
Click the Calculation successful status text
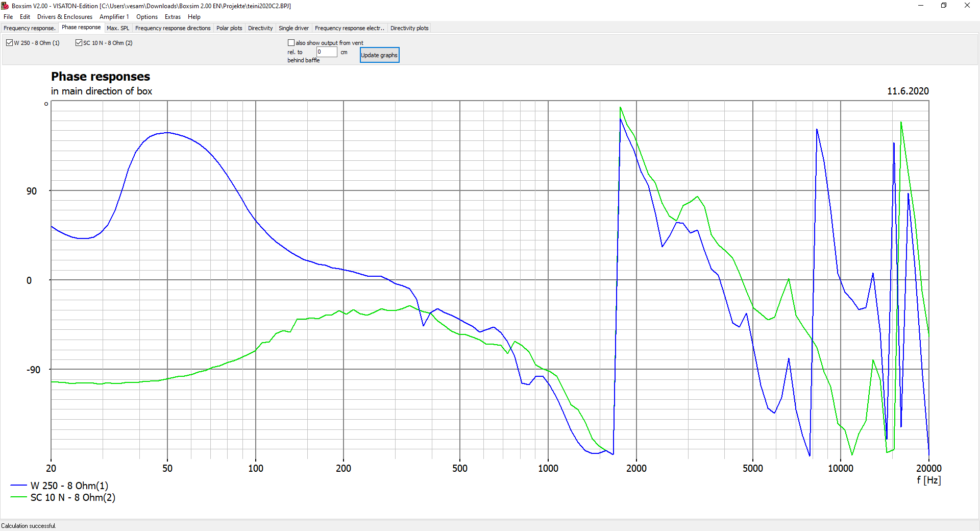[29, 526]
